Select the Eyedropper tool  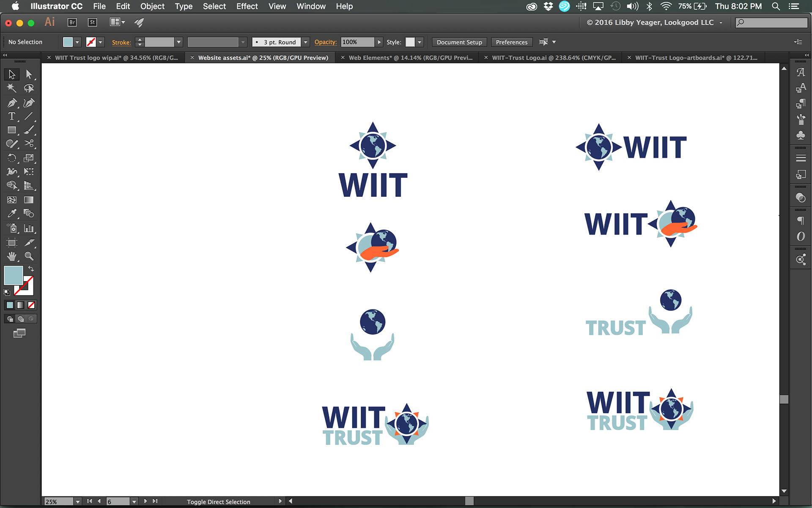(12, 214)
